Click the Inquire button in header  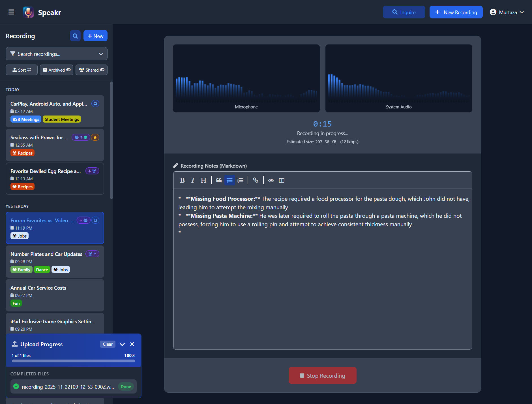[404, 12]
